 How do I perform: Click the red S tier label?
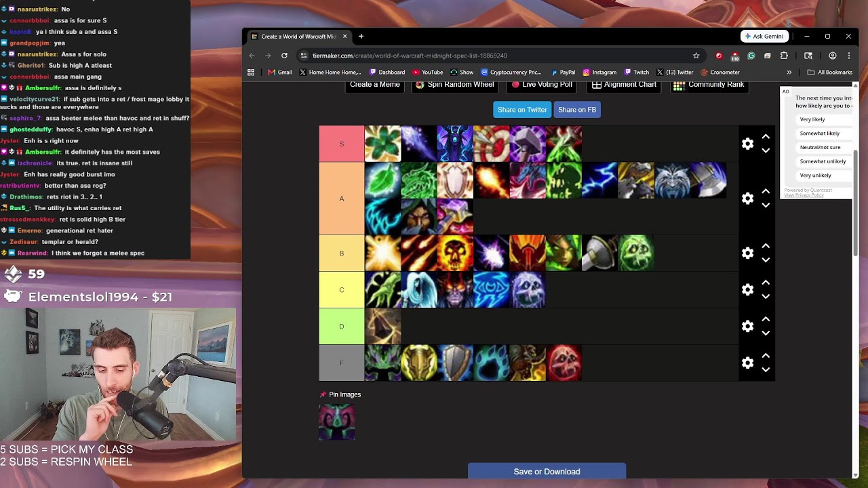(x=342, y=144)
